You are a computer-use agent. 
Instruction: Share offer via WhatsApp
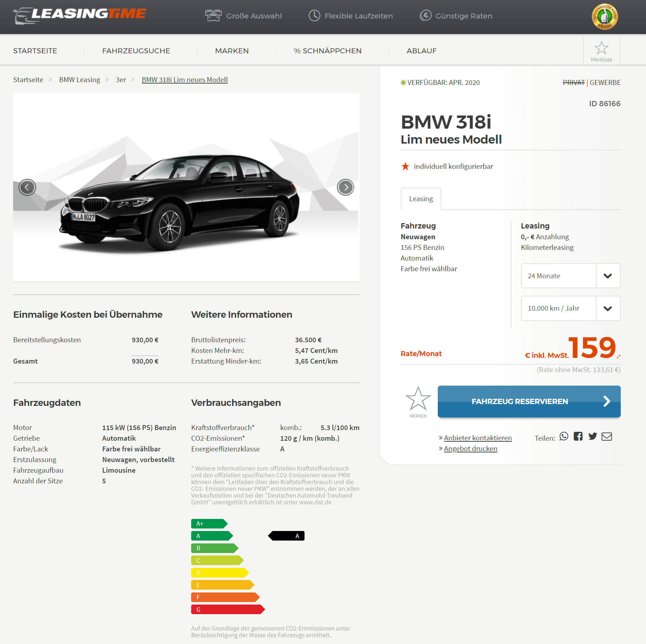[x=564, y=436]
